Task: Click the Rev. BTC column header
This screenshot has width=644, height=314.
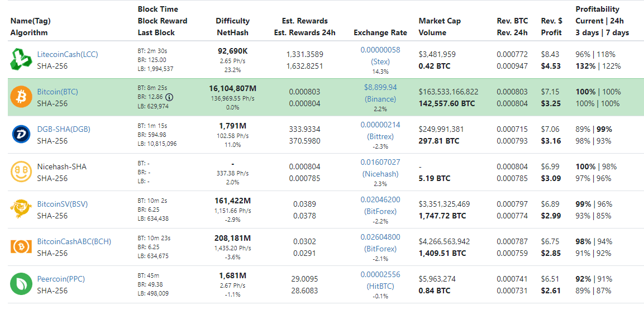Action: tap(512, 21)
